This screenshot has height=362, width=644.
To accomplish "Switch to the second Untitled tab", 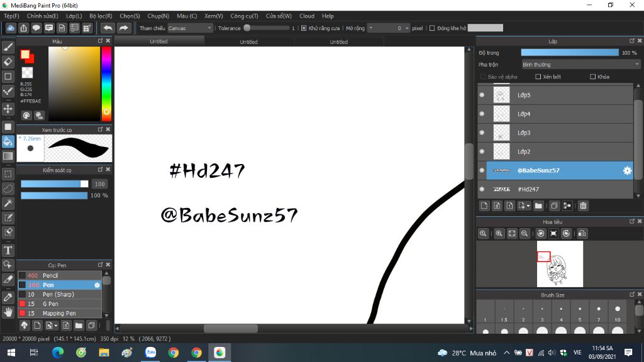I will coord(249,42).
